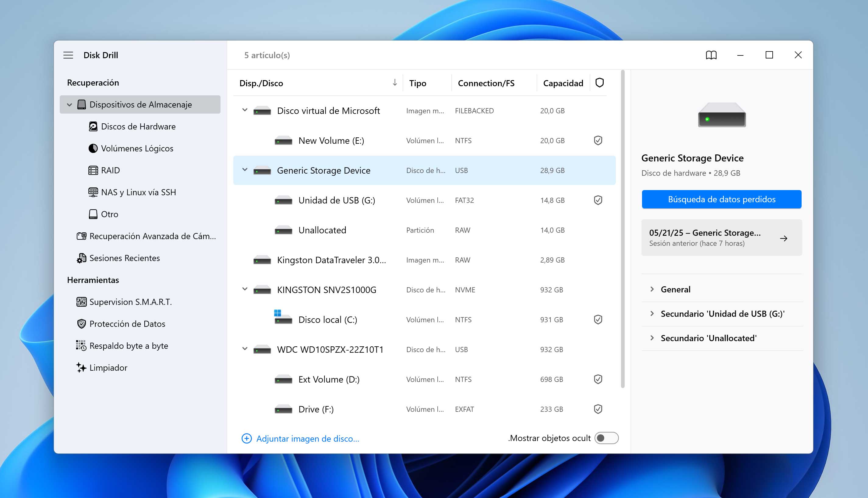Click the Sesiones Recientes gear-file icon
Image resolution: width=868 pixels, height=498 pixels.
(x=81, y=258)
